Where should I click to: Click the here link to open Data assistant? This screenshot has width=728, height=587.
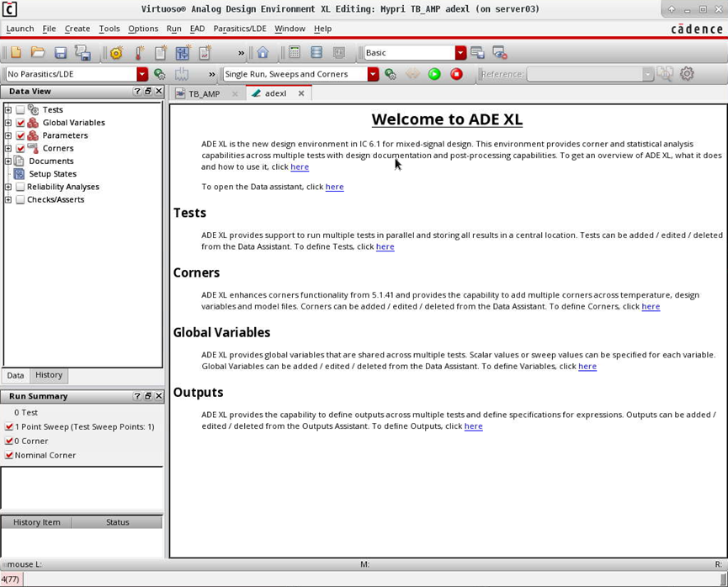[334, 187]
